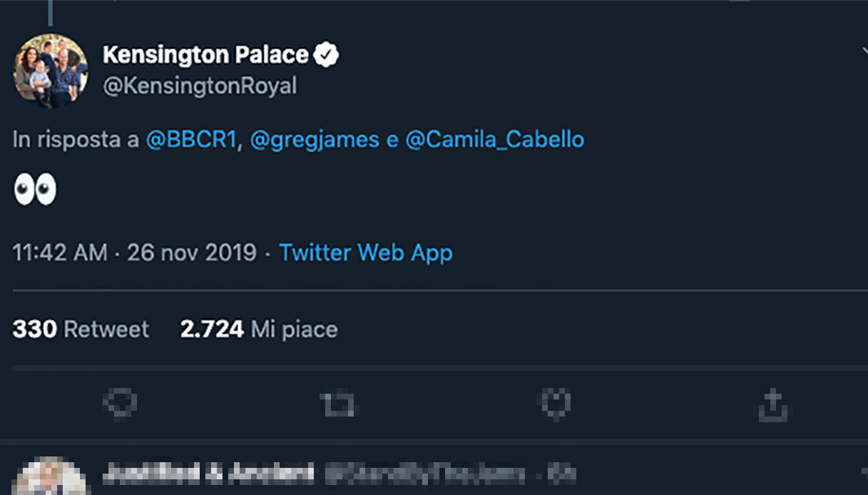Viewport: 868px width, 495px height.
Task: Open the @Camila_Cabello mention
Action: pyautogui.click(x=494, y=139)
